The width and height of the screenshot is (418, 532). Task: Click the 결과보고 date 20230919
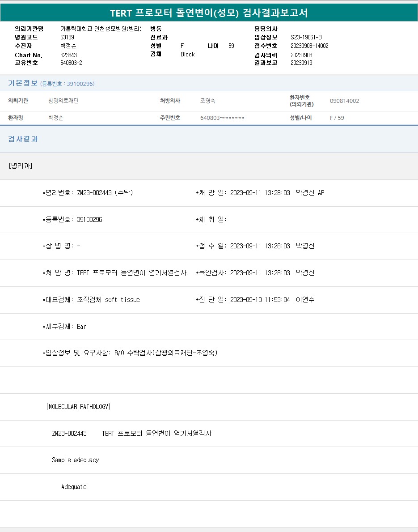[x=301, y=63]
